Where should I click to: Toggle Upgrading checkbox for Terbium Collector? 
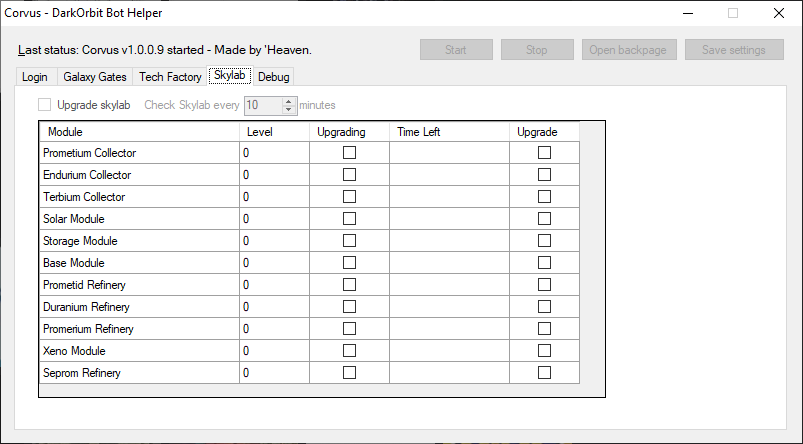(x=349, y=197)
